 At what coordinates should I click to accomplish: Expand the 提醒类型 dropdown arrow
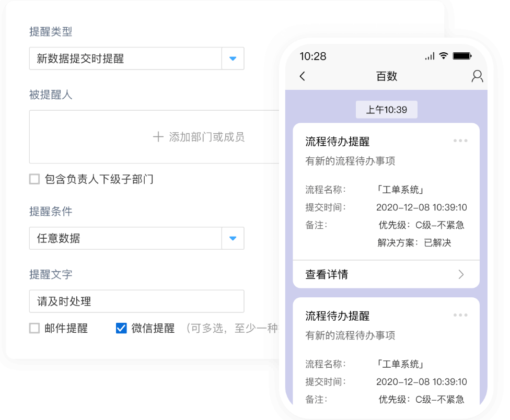tap(233, 59)
